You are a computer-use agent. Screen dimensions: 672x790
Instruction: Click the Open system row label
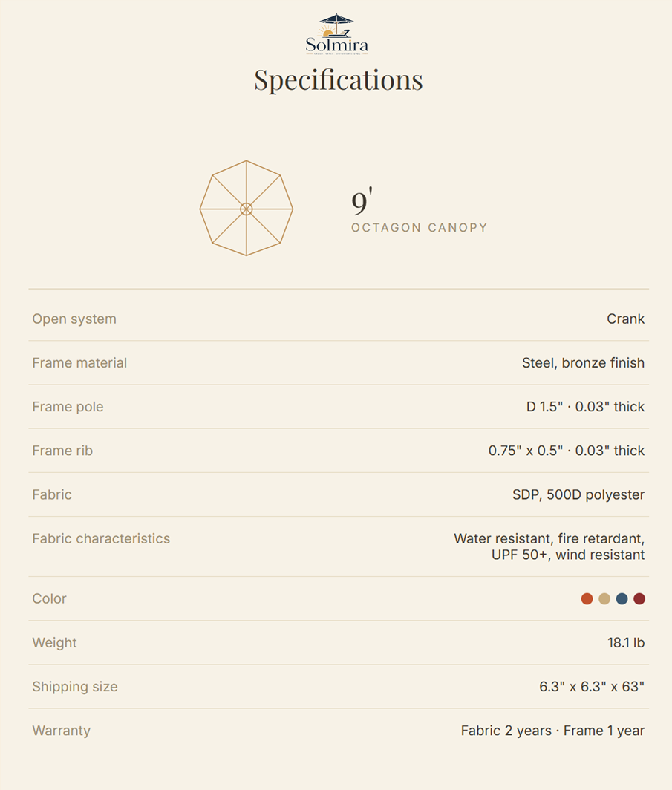click(x=74, y=319)
